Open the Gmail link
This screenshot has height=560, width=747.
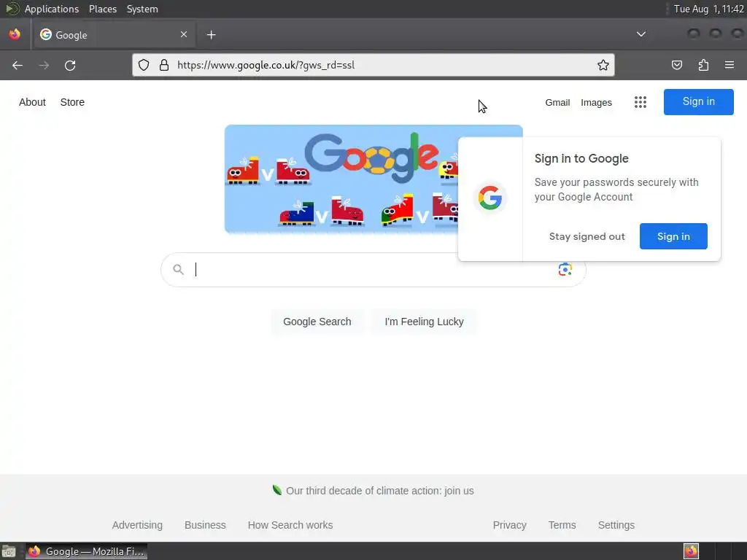click(x=557, y=102)
